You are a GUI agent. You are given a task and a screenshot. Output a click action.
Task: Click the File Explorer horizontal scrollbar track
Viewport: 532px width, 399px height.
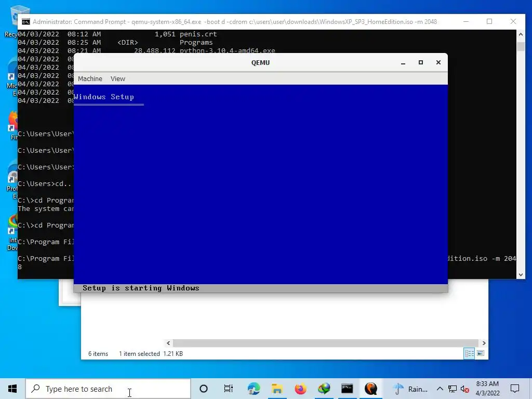[326, 343]
